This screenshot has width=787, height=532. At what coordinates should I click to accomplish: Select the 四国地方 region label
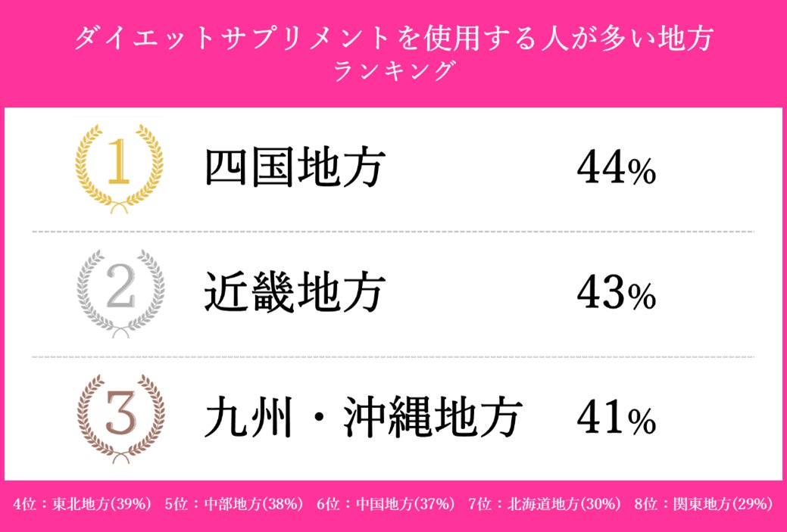coord(295,170)
